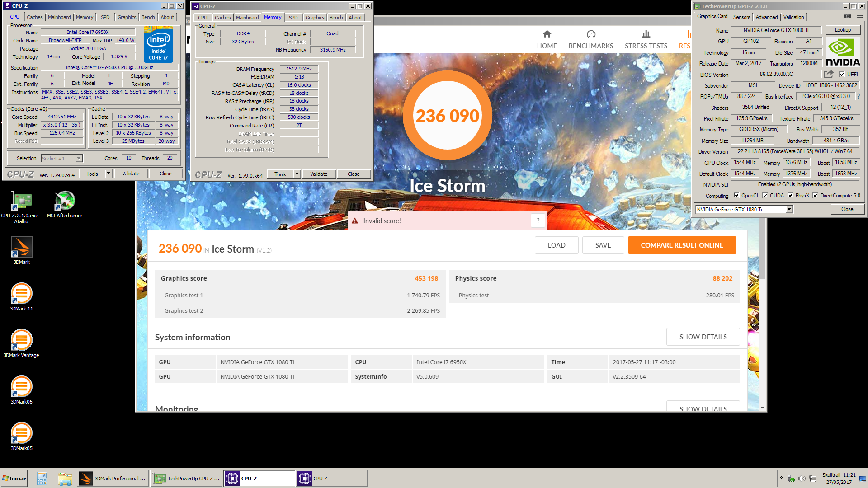Open the GPU selector dropdown in GPU-Z
Viewport: 868px width, 488px height.
789,209
